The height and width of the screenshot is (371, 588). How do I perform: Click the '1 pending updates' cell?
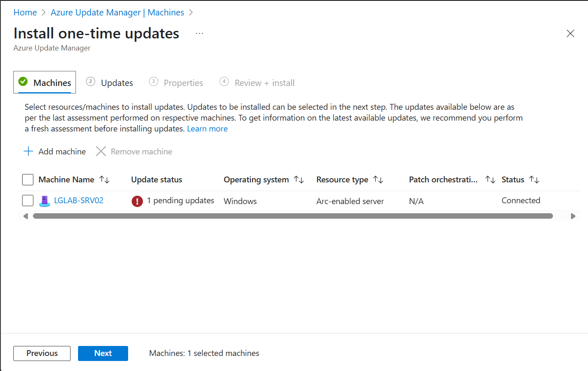180,201
